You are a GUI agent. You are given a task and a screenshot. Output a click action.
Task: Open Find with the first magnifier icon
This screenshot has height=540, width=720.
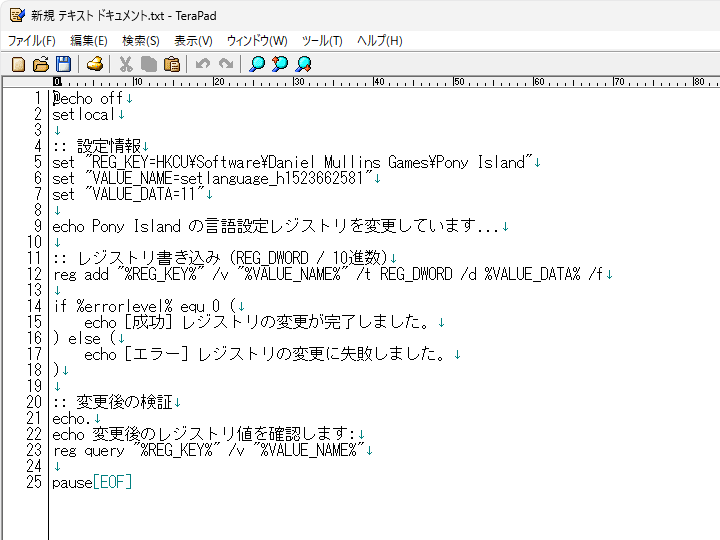click(257, 64)
